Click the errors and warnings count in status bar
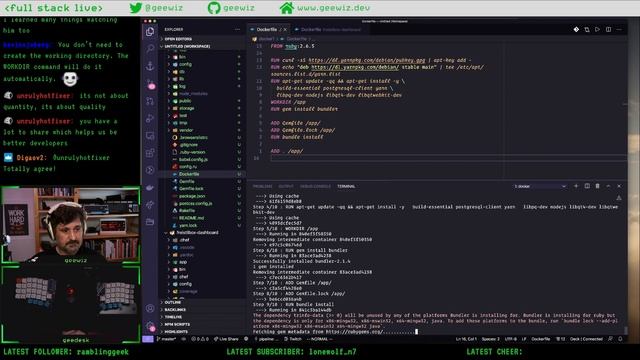Screen dimensions: 640x360 click(x=200, y=339)
